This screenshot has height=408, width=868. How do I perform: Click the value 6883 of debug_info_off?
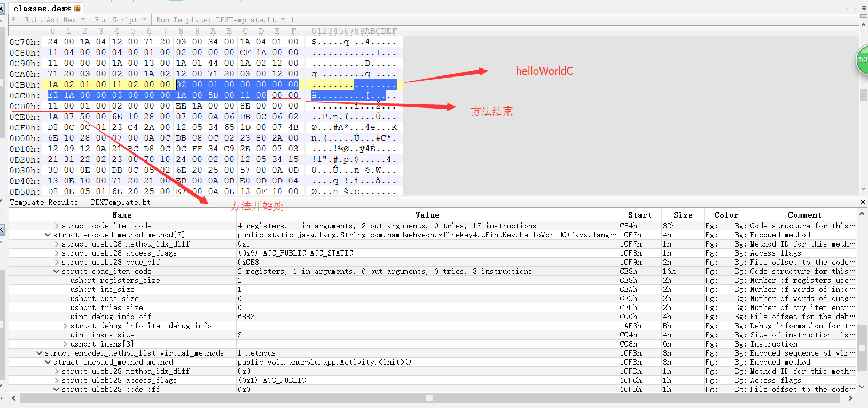[246, 317]
